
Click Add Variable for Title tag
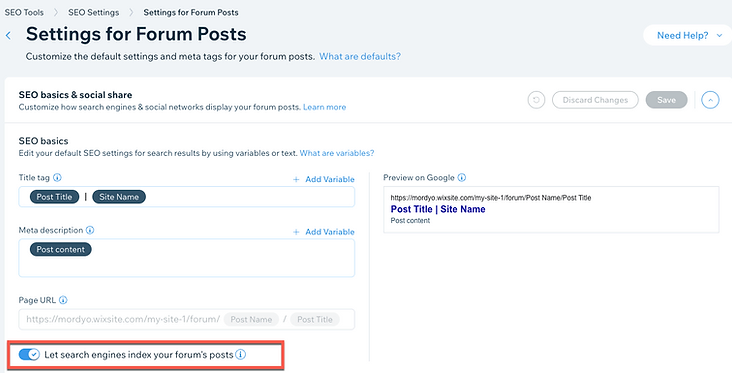coord(324,179)
